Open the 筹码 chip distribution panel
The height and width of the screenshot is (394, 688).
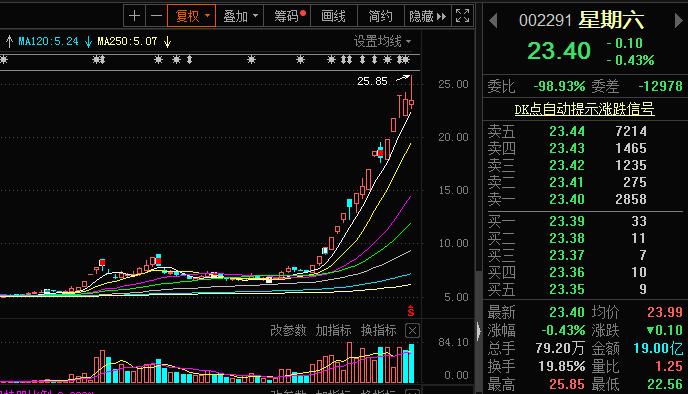pos(288,16)
